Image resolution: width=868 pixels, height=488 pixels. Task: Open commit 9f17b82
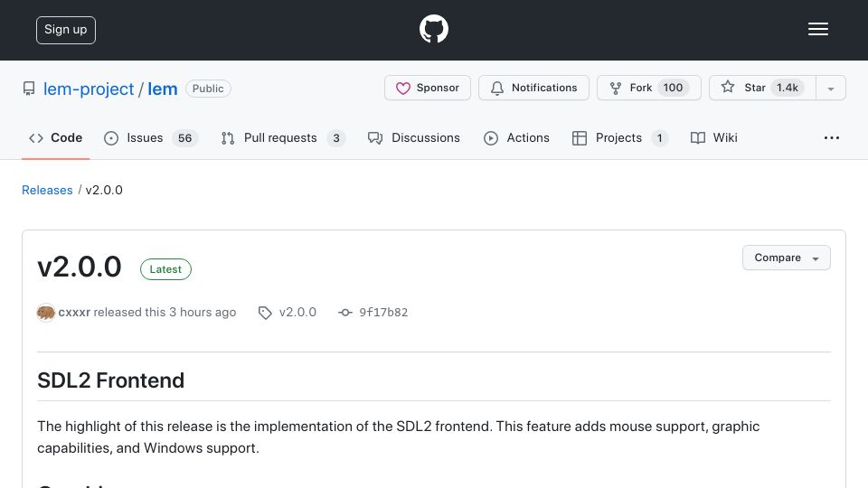(383, 313)
